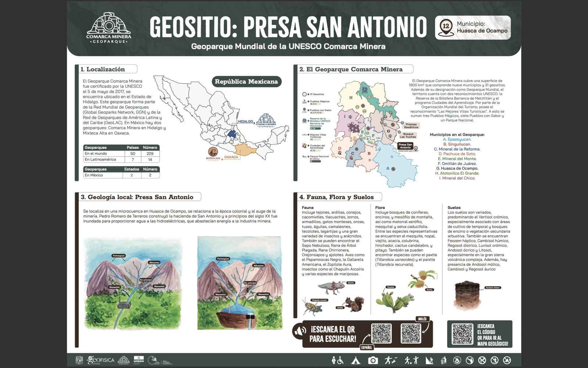
Task: Click the Prismas Basálticos map label
Action: pyautogui.click(x=411, y=126)
